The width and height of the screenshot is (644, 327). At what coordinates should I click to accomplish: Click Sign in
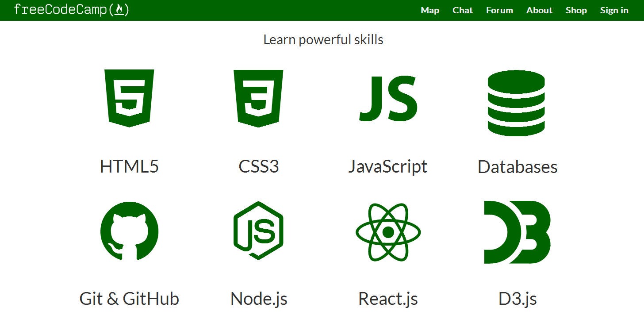(614, 10)
